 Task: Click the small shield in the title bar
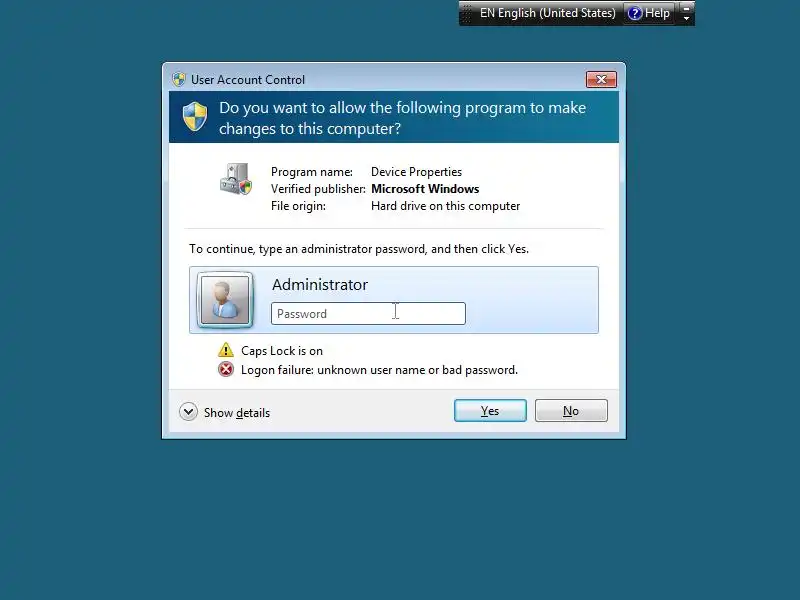[179, 80]
